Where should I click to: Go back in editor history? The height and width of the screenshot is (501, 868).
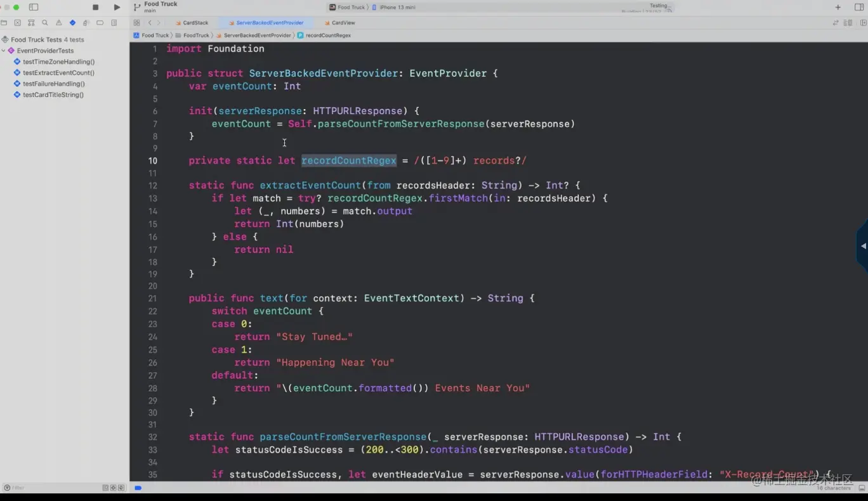coord(150,23)
